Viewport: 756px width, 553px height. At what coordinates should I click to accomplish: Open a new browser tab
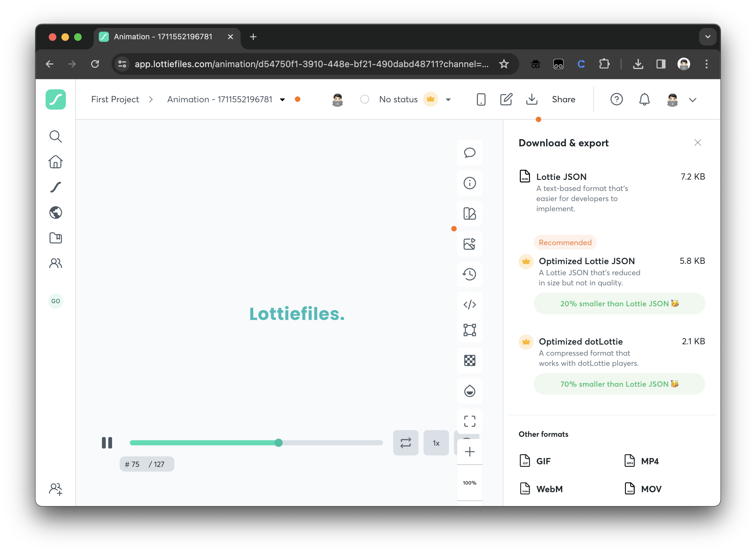coord(253,37)
